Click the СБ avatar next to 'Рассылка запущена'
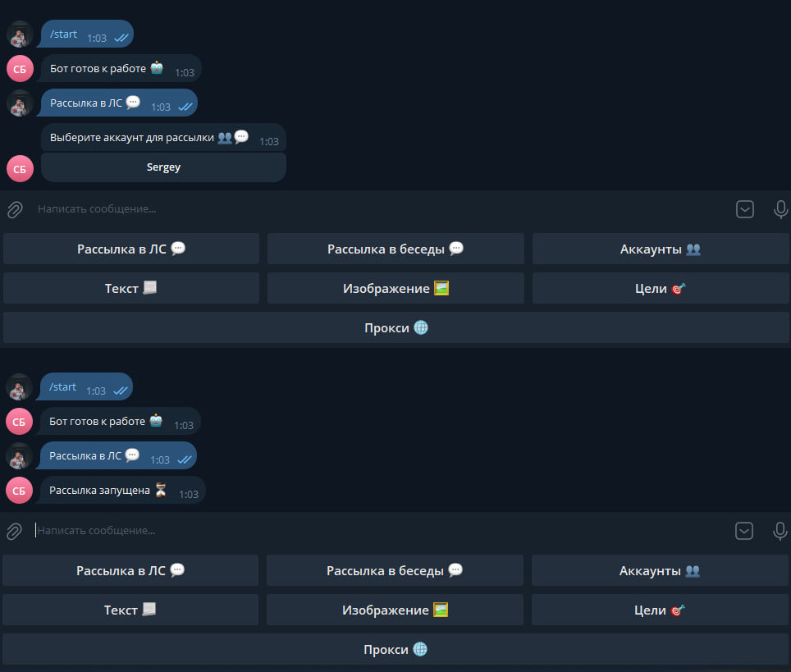This screenshot has height=672, width=791. pyautogui.click(x=20, y=491)
